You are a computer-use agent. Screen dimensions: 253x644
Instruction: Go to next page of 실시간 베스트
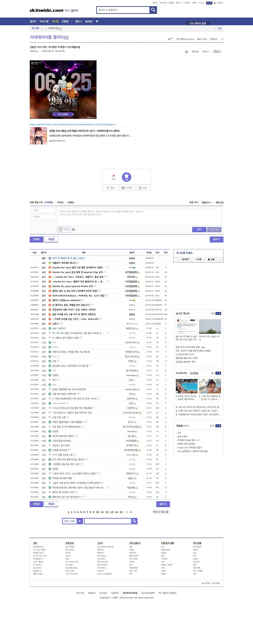[x=220, y=313]
